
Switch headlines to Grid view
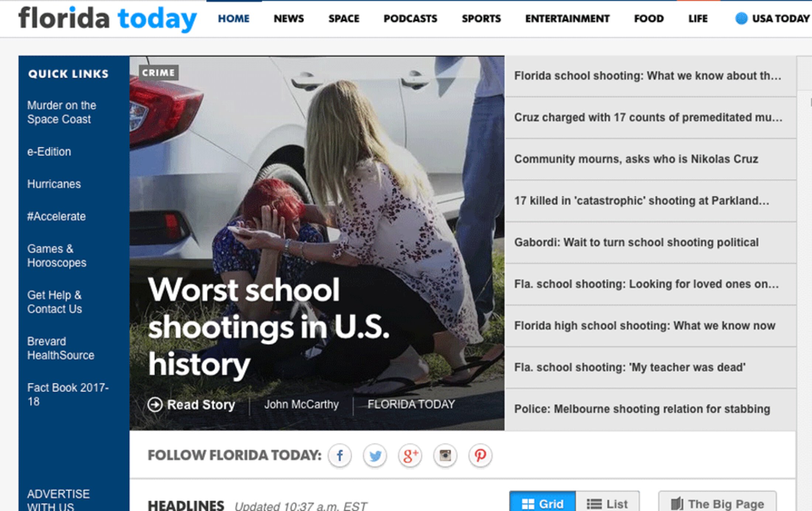coord(543,503)
